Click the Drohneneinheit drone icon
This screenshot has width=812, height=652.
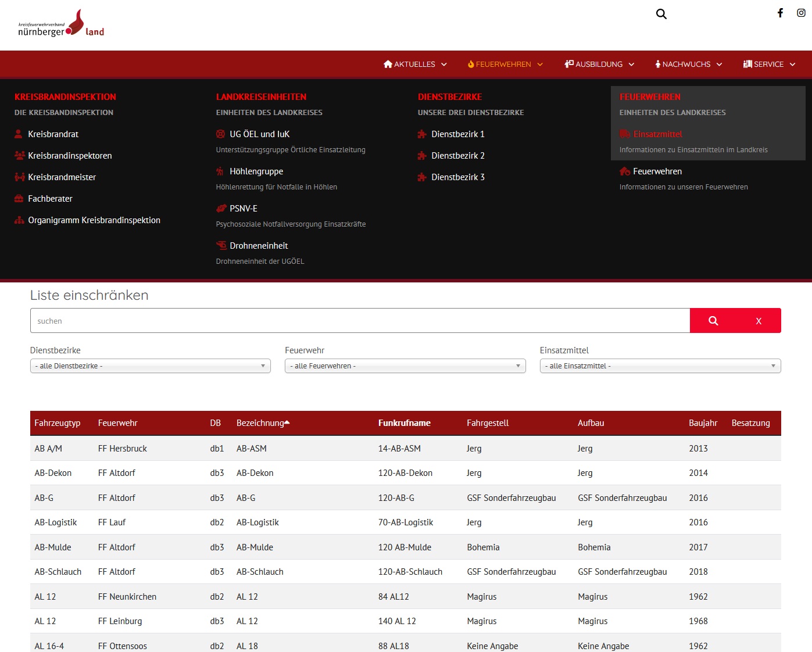(221, 246)
